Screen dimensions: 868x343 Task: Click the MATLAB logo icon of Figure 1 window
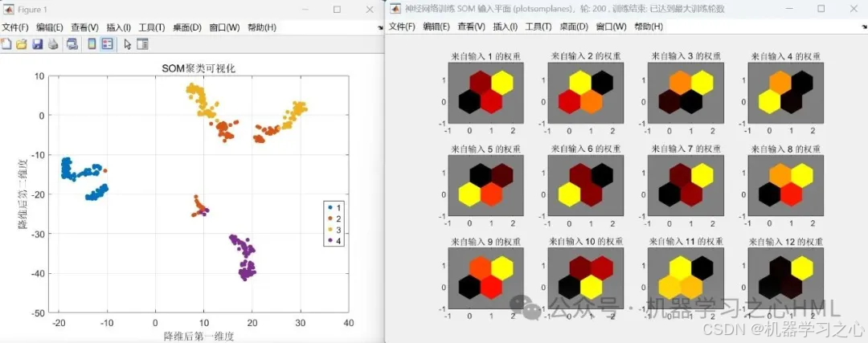[8, 10]
